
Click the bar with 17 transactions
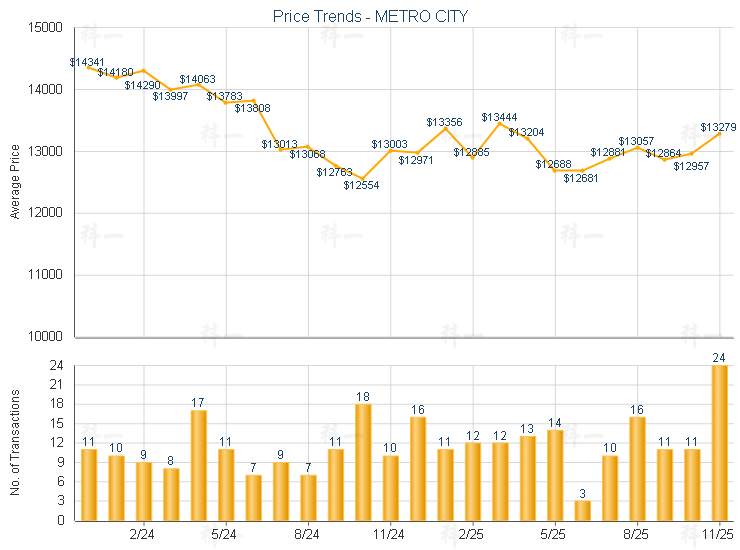[x=198, y=465]
